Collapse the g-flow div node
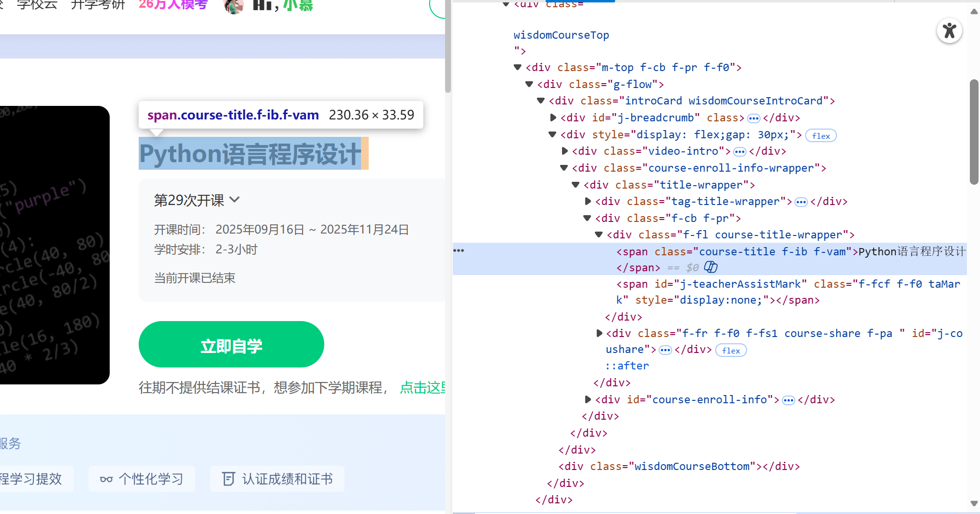This screenshot has height=514, width=980. 529,84
